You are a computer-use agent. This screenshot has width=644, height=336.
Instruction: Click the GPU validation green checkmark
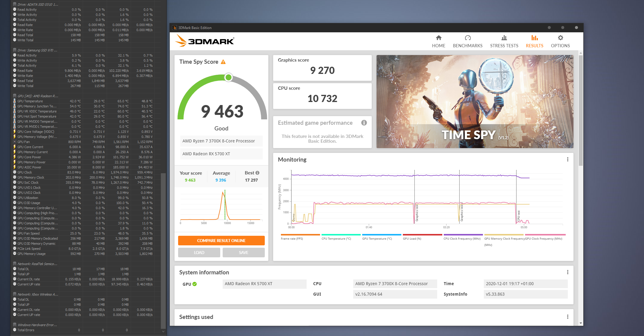[195, 284]
